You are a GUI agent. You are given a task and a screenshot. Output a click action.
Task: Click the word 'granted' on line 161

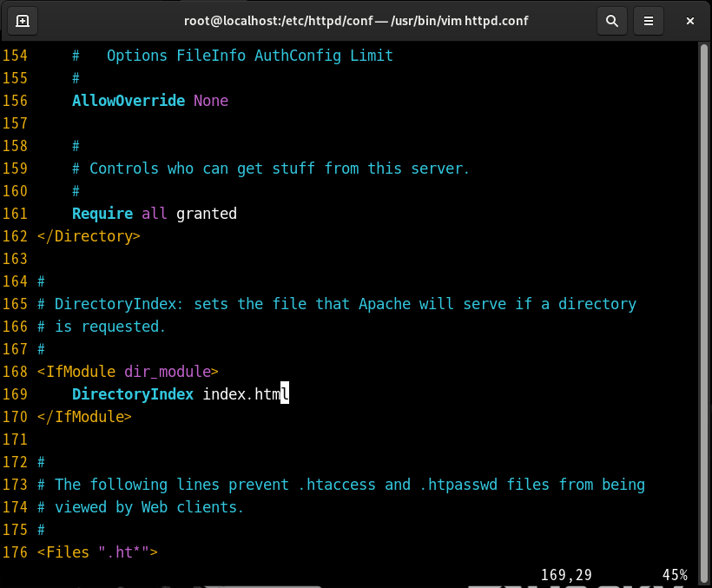coord(207,214)
